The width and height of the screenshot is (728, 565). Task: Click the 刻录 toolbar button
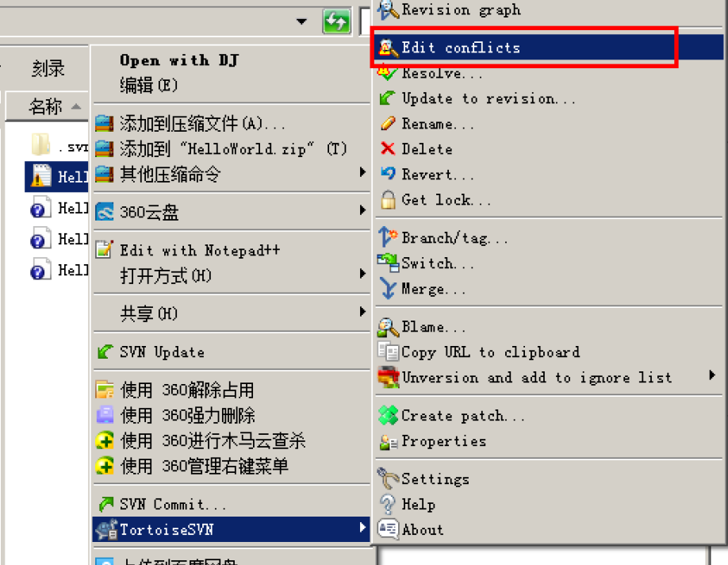pos(48,69)
